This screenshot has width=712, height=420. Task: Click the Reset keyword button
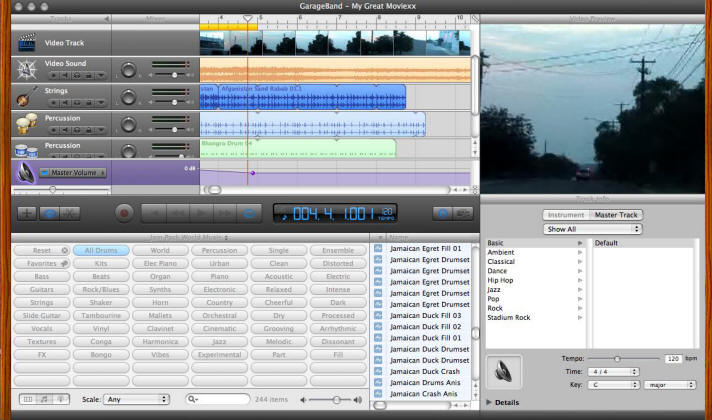tap(42, 250)
